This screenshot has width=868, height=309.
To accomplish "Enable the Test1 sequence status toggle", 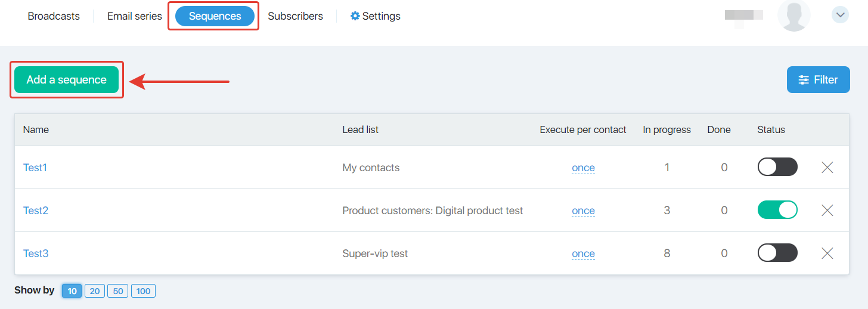I will (x=777, y=168).
